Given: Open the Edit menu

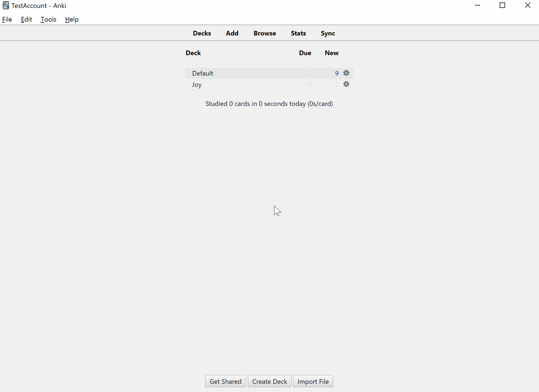Looking at the screenshot, I should tap(26, 19).
